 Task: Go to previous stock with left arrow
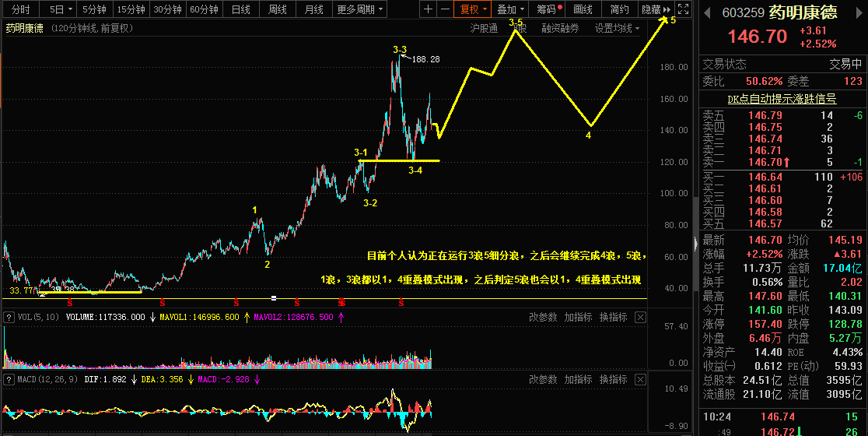click(x=707, y=13)
